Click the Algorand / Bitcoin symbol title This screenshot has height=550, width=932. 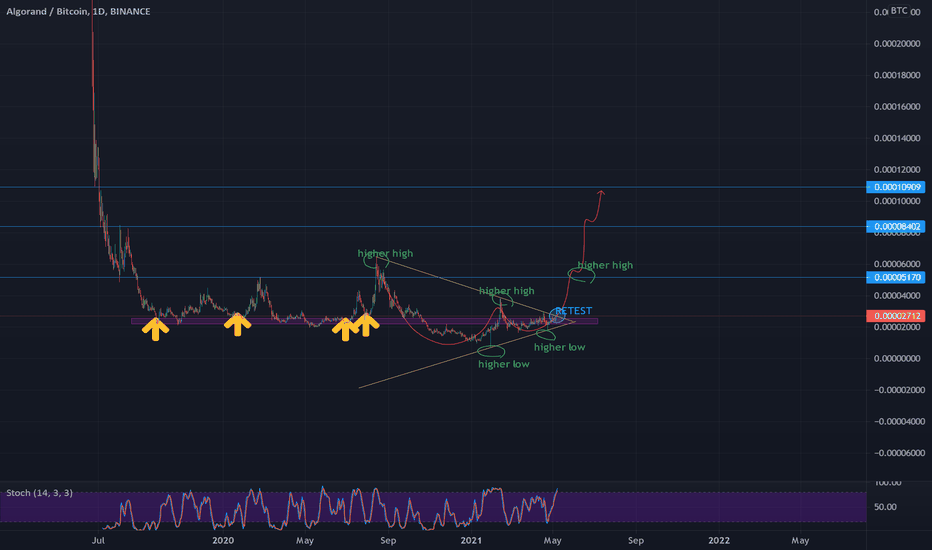(78, 11)
